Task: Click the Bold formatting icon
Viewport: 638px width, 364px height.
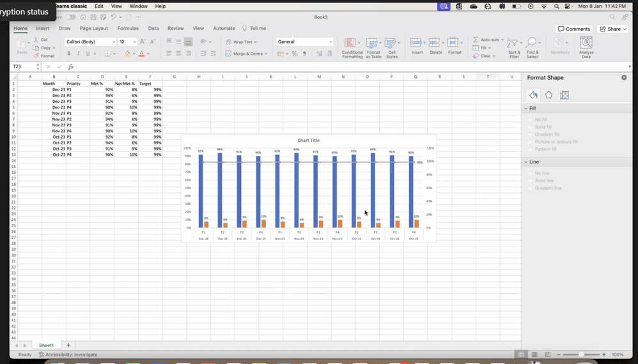Action: point(69,54)
